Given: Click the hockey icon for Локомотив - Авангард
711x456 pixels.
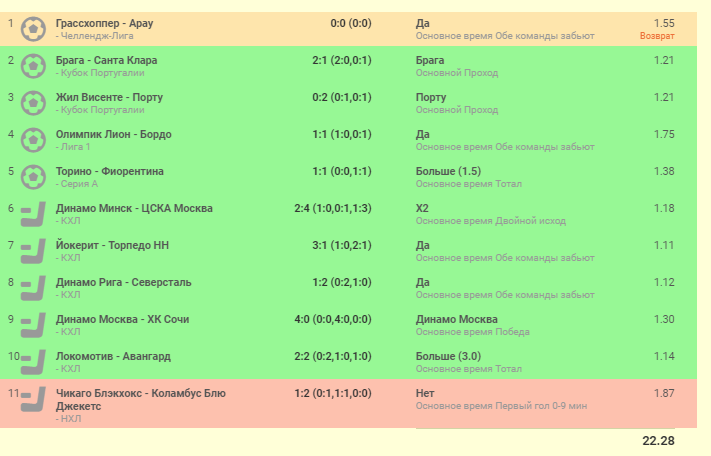Looking at the screenshot, I should click(33, 362).
